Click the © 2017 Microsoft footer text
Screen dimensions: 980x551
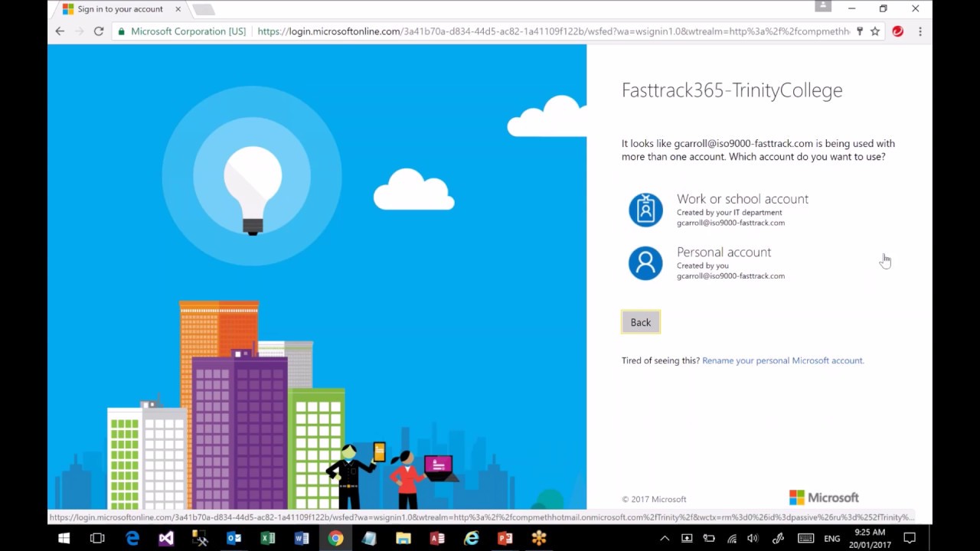[654, 499]
